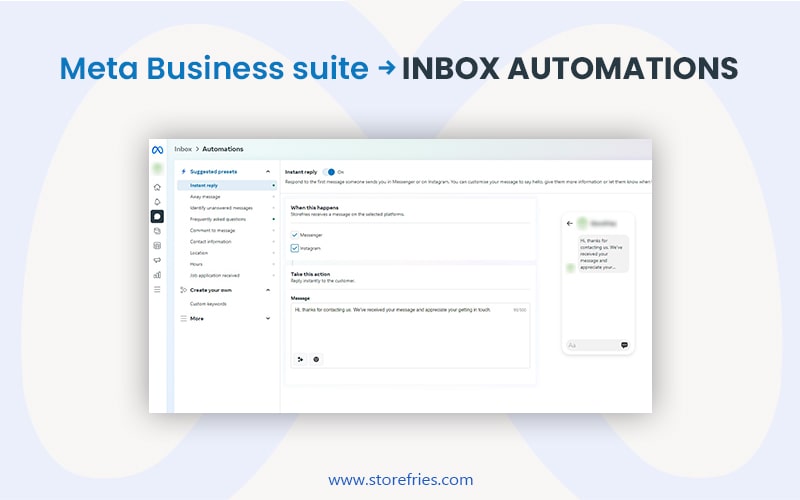Select Frequently asked questions preset
The width and height of the screenshot is (800, 500).
click(x=217, y=219)
